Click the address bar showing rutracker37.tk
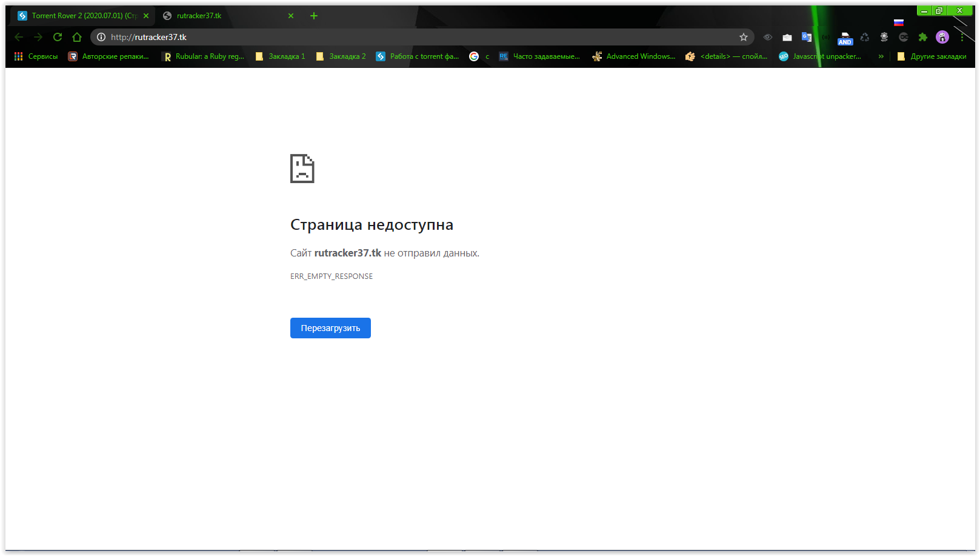This screenshot has width=980, height=556. 418,37
